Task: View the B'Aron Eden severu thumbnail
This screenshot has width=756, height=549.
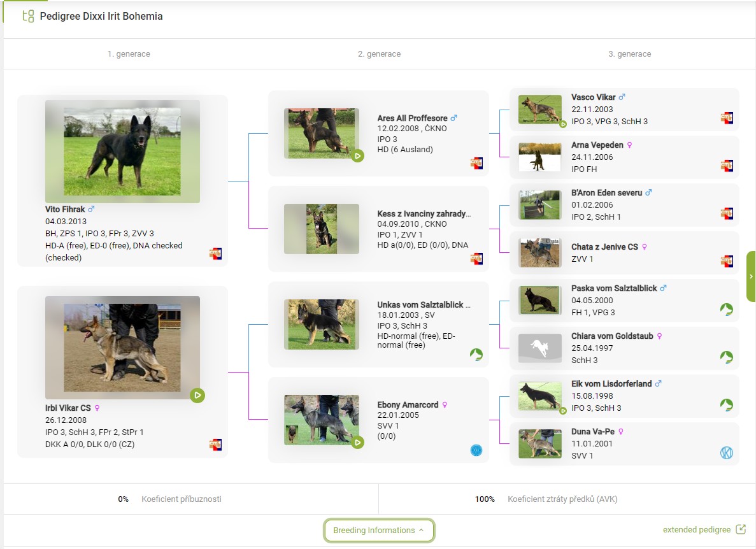Action: coord(540,205)
